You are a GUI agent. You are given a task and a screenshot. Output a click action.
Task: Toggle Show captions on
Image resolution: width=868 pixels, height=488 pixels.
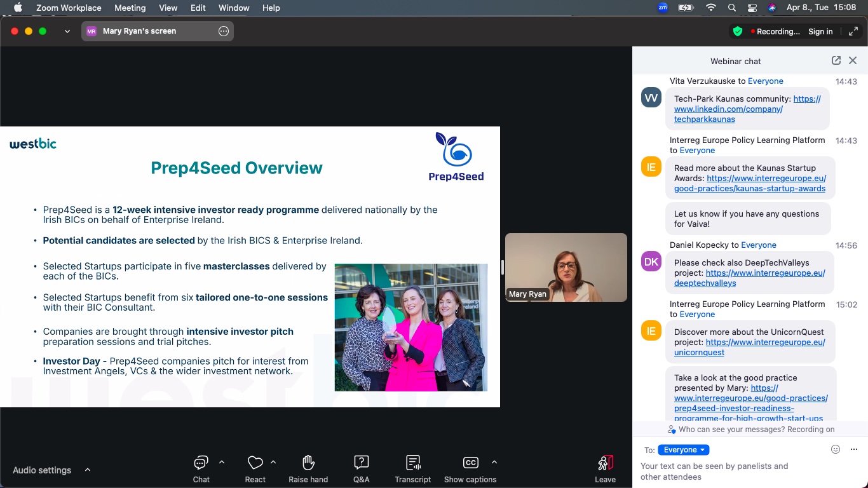[470, 463]
